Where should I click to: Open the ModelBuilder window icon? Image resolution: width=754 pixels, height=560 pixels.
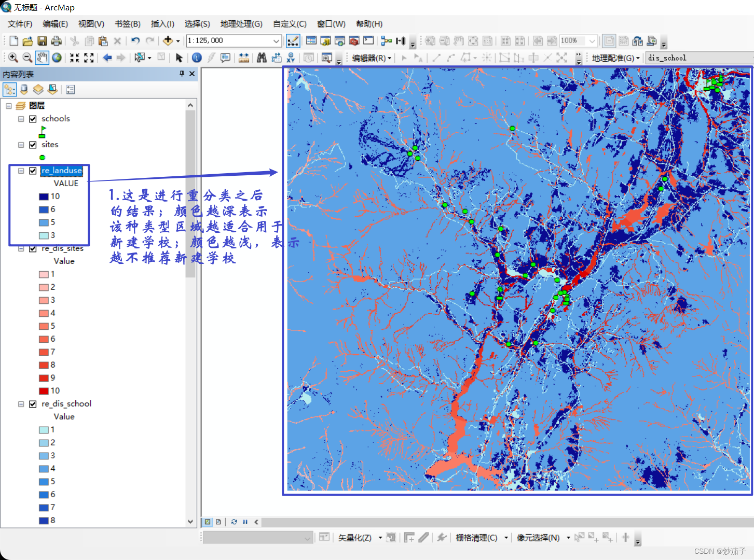(387, 41)
